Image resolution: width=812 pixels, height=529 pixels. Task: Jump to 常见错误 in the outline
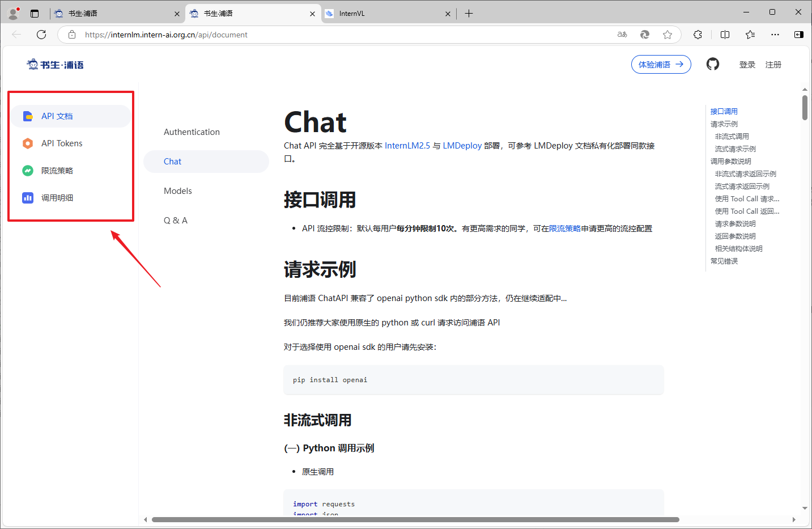[x=724, y=261]
